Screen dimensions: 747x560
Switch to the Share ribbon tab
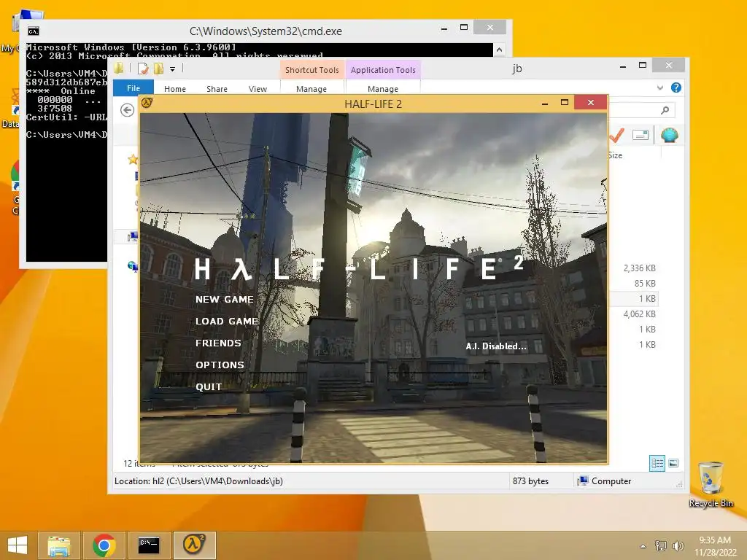pyautogui.click(x=217, y=89)
